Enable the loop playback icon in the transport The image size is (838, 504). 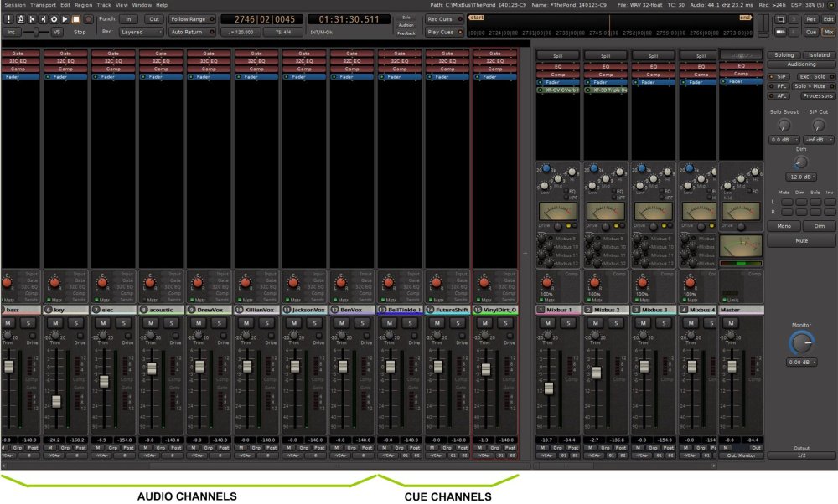[54, 19]
